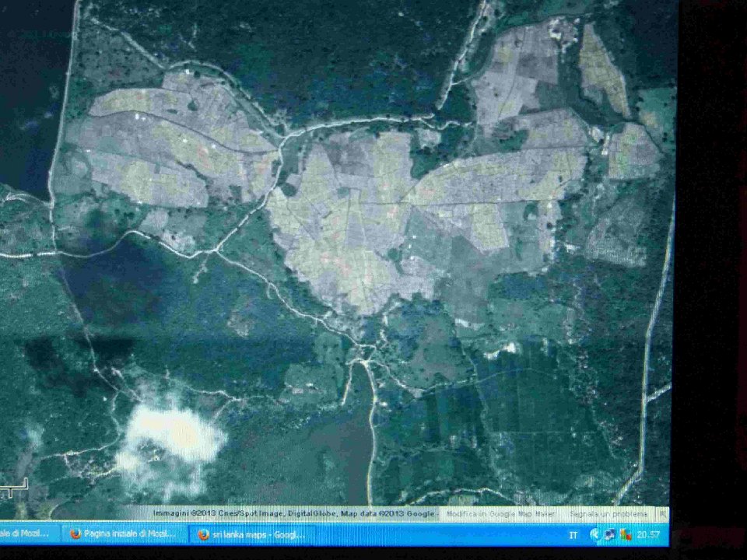Click the colorful security shield tray icon
Screen dimensions: 747x560
(x=624, y=535)
